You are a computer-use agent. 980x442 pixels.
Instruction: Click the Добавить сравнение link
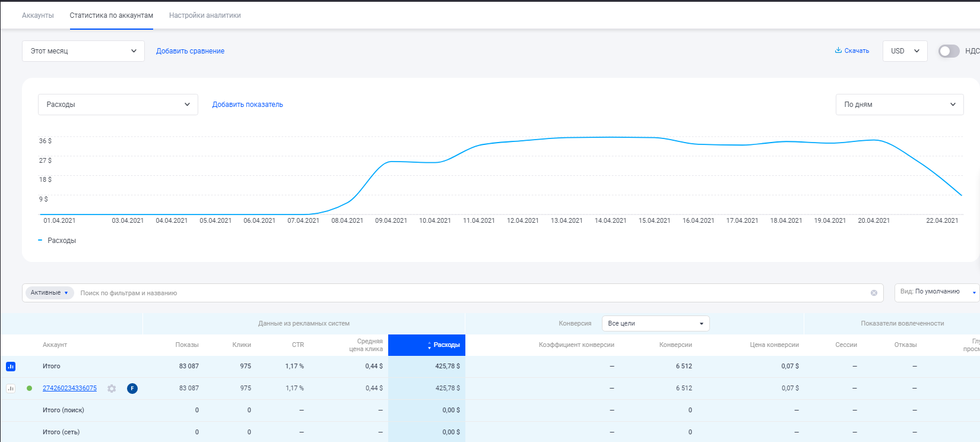point(190,51)
